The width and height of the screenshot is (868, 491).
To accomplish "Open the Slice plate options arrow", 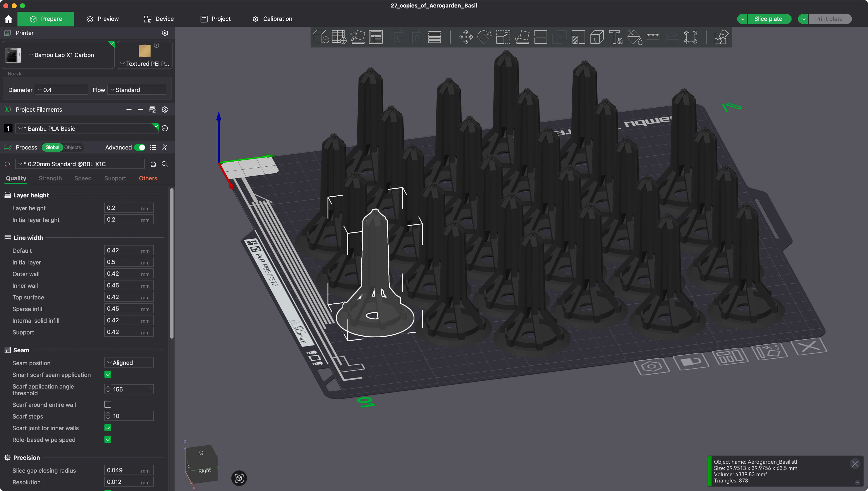I will pyautogui.click(x=743, y=19).
